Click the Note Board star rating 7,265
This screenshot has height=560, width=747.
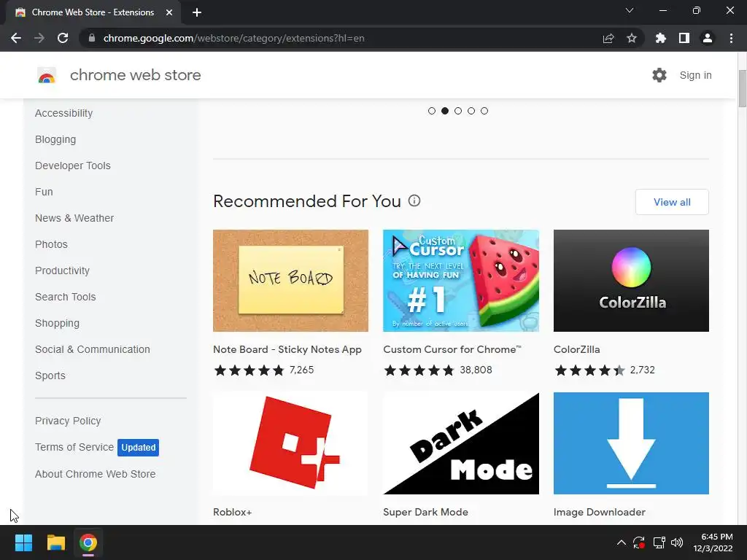(263, 370)
